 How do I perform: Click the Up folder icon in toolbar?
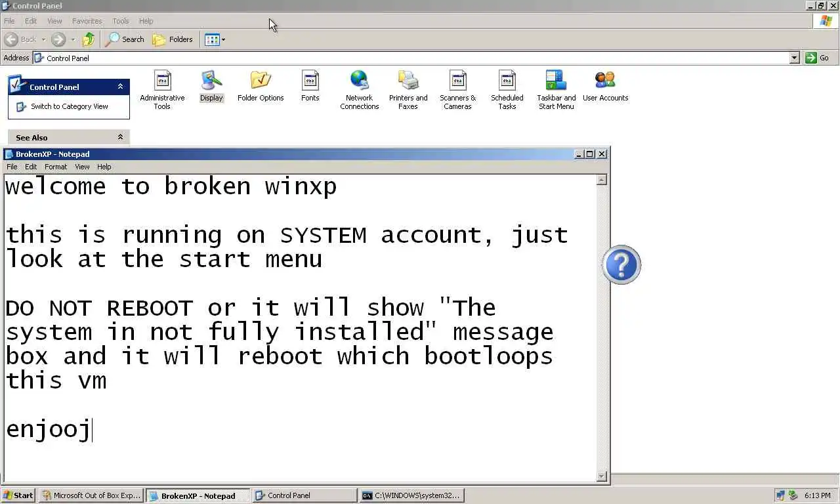pos(89,39)
